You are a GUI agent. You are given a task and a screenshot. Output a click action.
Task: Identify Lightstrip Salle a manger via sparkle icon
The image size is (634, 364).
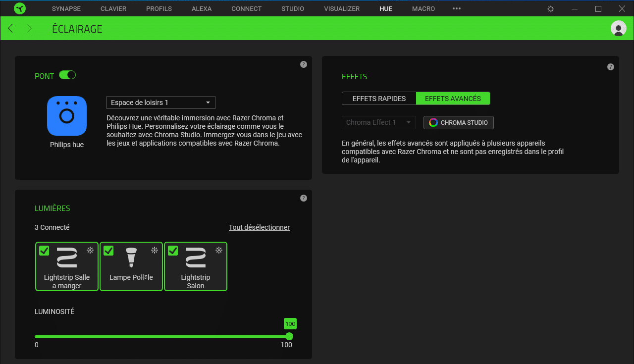(x=90, y=250)
